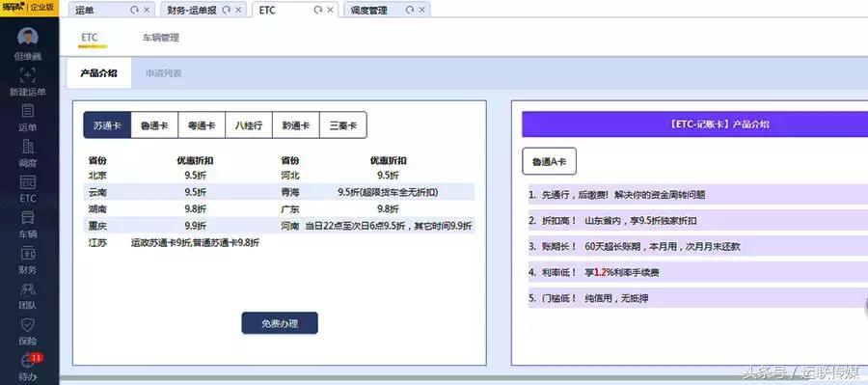Switch to the 申请列表 tab
The height and width of the screenshot is (385, 868).
[x=163, y=73]
